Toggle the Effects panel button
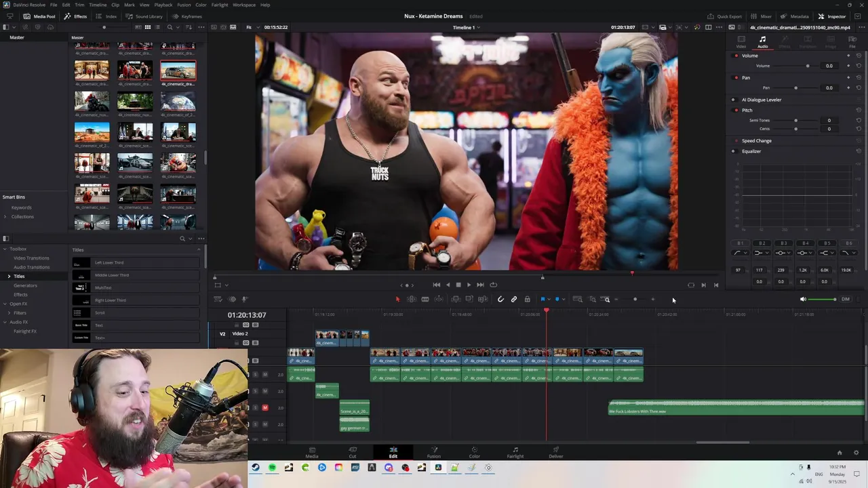The height and width of the screenshot is (488, 868). point(75,16)
